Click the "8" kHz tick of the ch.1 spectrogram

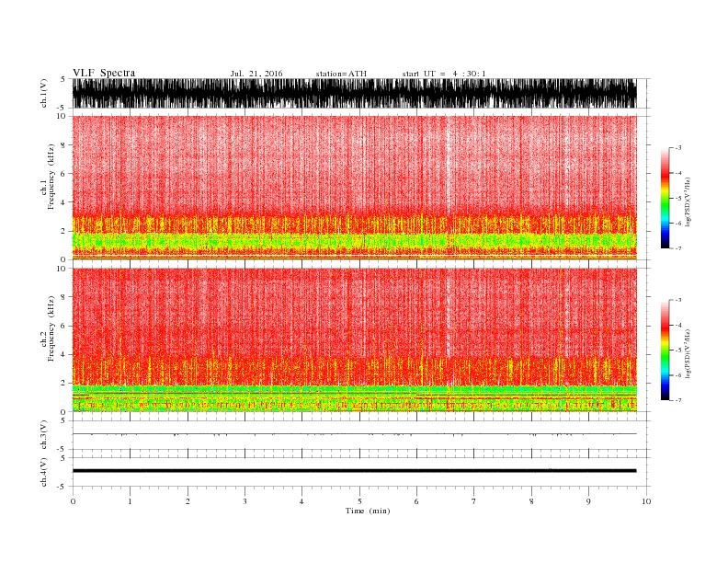pos(64,145)
